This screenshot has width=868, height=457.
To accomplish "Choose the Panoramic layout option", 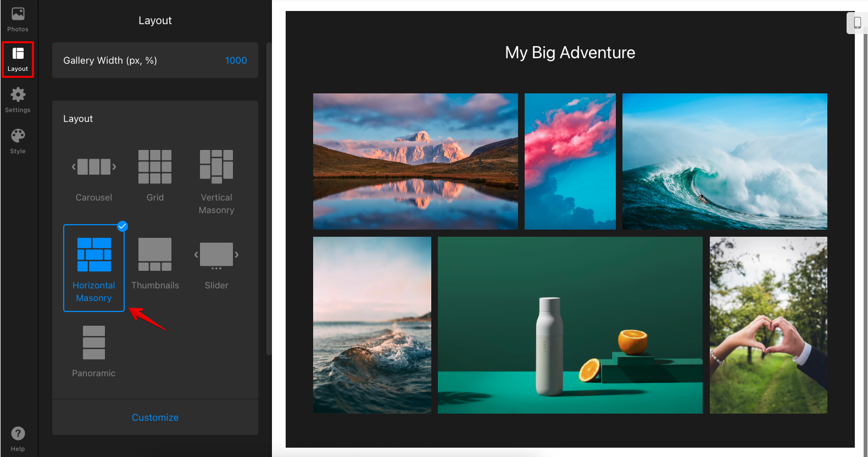I will click(x=94, y=352).
